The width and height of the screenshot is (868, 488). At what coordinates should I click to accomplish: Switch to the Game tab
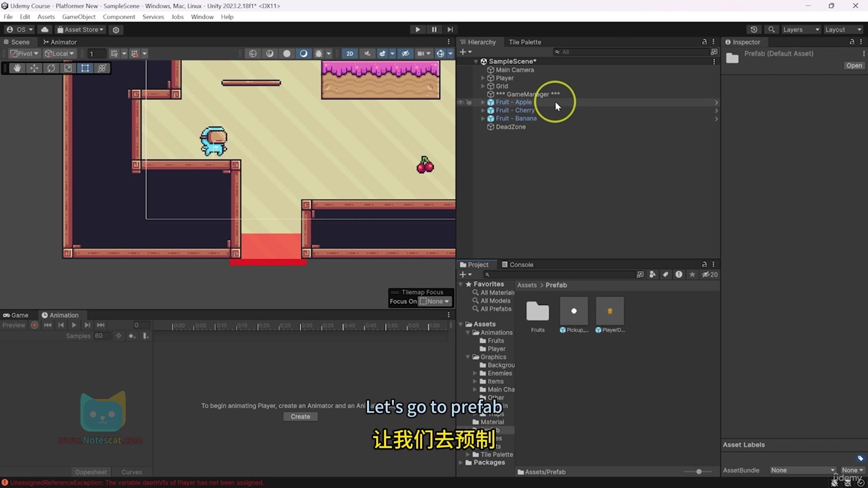(x=16, y=315)
